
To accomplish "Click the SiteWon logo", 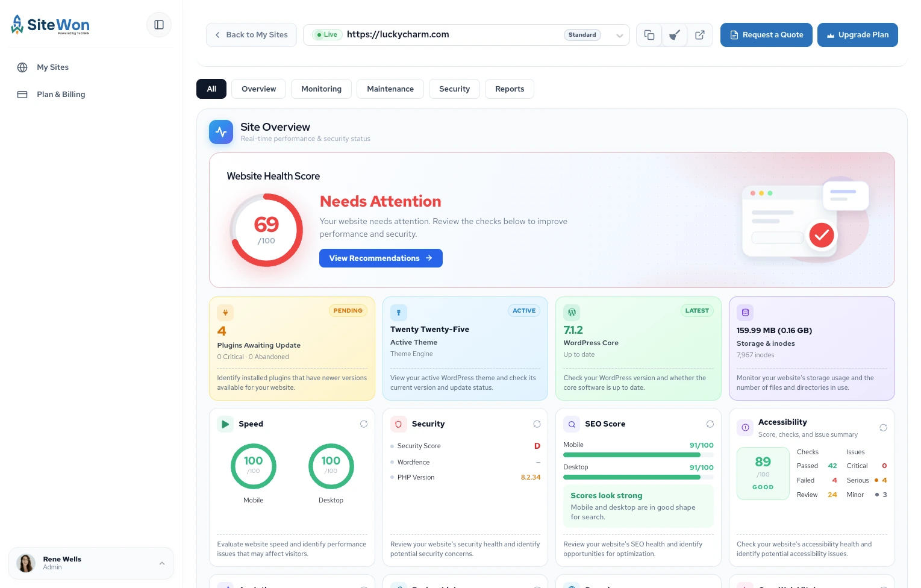I will click(x=51, y=25).
